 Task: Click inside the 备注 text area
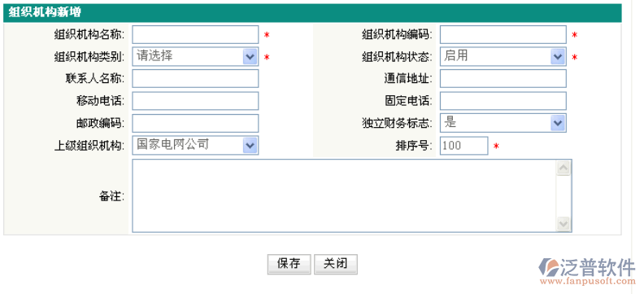[x=344, y=195]
